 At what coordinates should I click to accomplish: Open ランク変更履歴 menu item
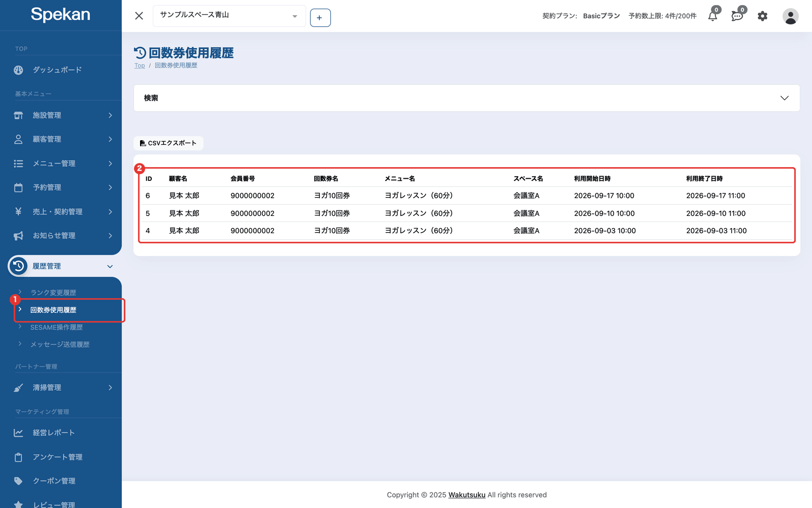point(53,293)
